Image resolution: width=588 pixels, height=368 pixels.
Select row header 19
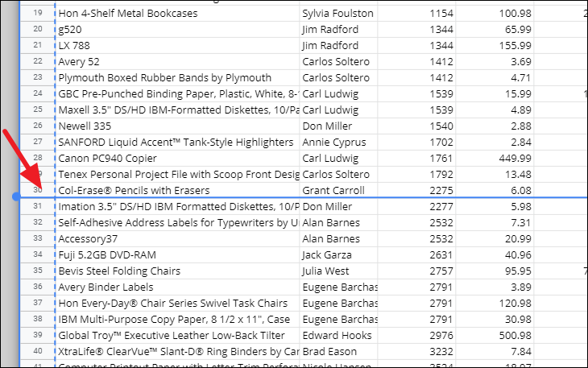[x=38, y=13]
